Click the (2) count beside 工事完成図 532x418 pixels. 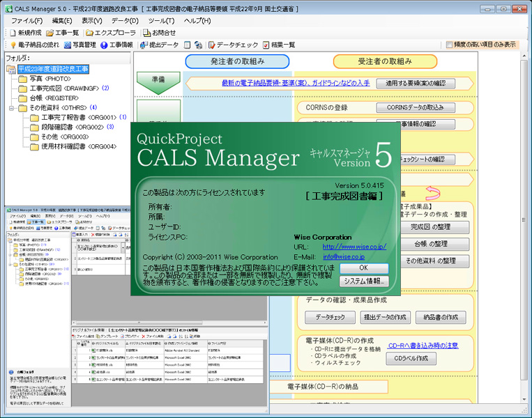(105, 88)
